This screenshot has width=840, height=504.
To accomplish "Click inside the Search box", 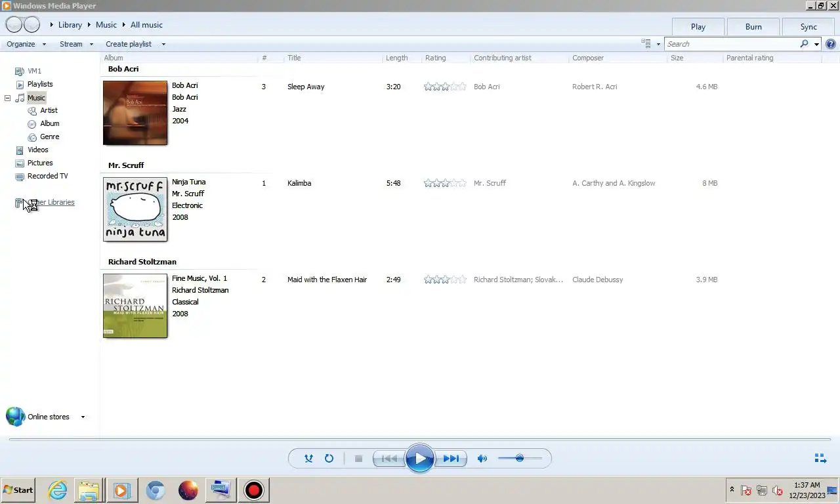I will tap(732, 44).
